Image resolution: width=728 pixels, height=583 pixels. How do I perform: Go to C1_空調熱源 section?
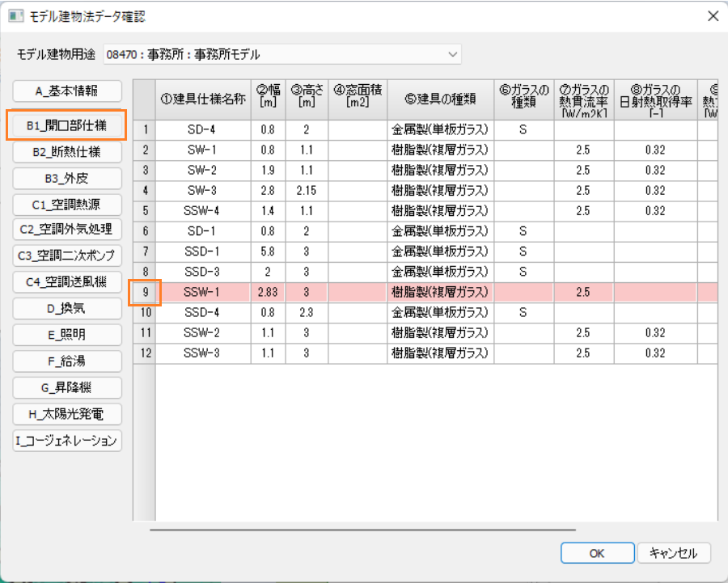[66, 205]
